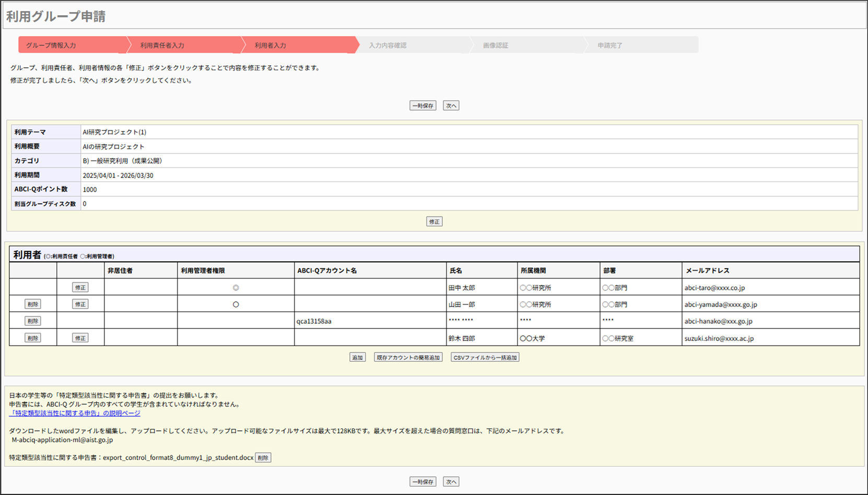The image size is (868, 495).
Task: Delete the qca13158aa account row
Action: [32, 321]
